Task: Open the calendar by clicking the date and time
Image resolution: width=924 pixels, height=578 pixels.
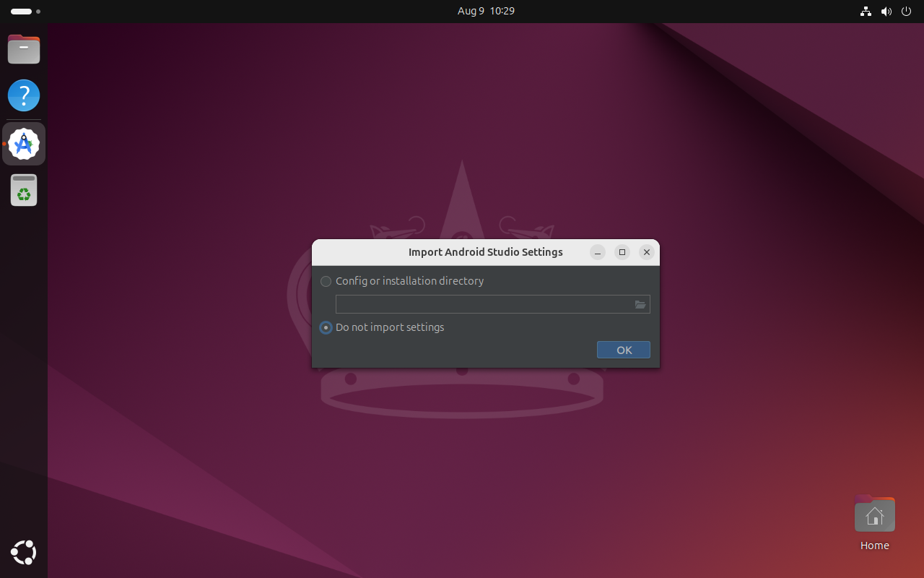Action: 486,11
